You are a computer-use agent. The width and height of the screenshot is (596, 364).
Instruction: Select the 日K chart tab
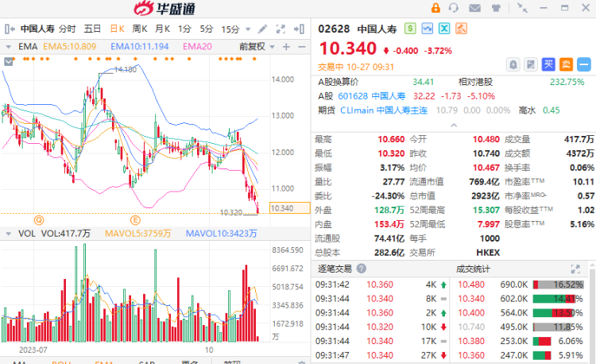[117, 29]
